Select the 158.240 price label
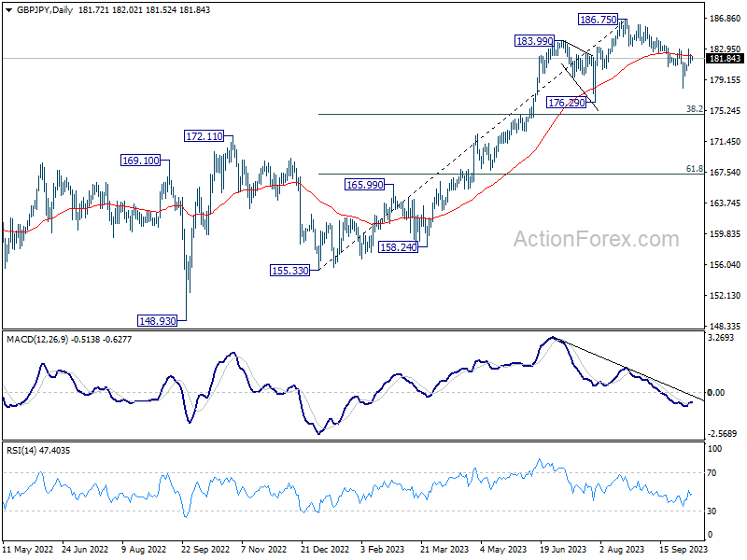Image resolution: width=747 pixels, height=560 pixels. coord(398,247)
